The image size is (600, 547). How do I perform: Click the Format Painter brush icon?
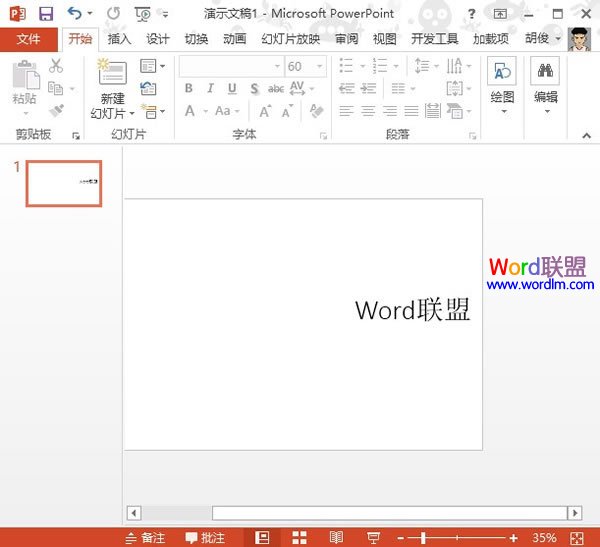coord(56,111)
